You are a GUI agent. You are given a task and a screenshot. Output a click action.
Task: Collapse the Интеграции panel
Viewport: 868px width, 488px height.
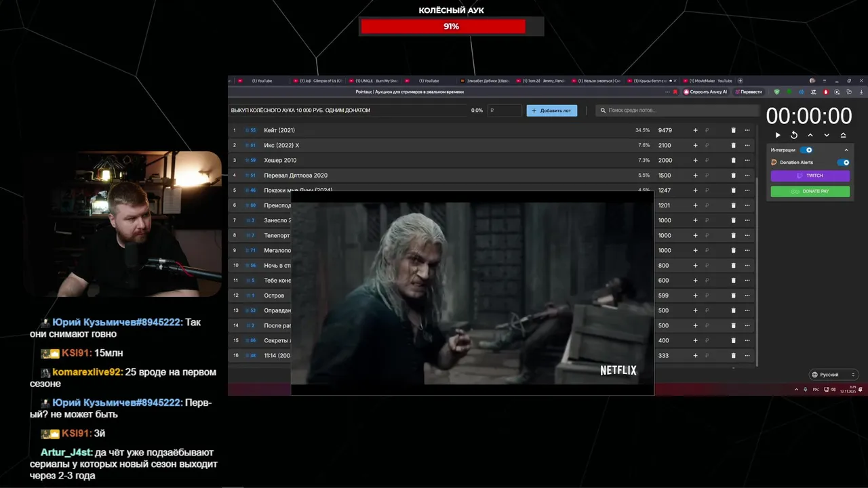pyautogui.click(x=846, y=150)
